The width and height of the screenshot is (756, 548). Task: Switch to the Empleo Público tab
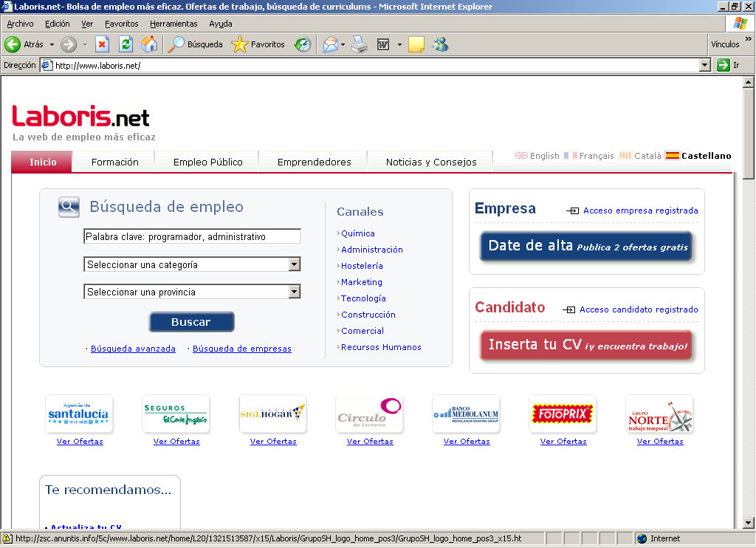(207, 162)
